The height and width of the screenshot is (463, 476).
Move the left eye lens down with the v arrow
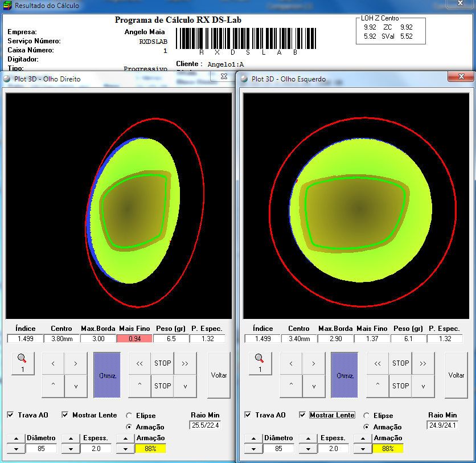coord(314,386)
